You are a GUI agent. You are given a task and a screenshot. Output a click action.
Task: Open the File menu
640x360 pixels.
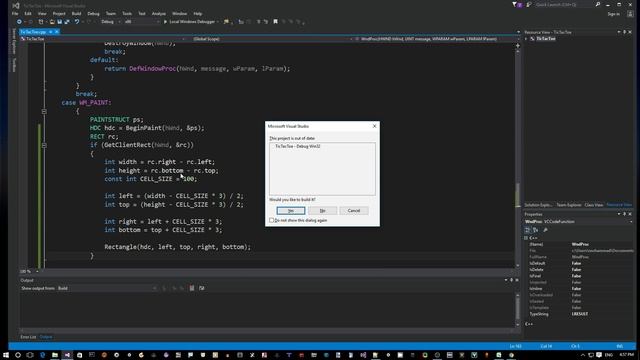pyautogui.click(x=15, y=13)
